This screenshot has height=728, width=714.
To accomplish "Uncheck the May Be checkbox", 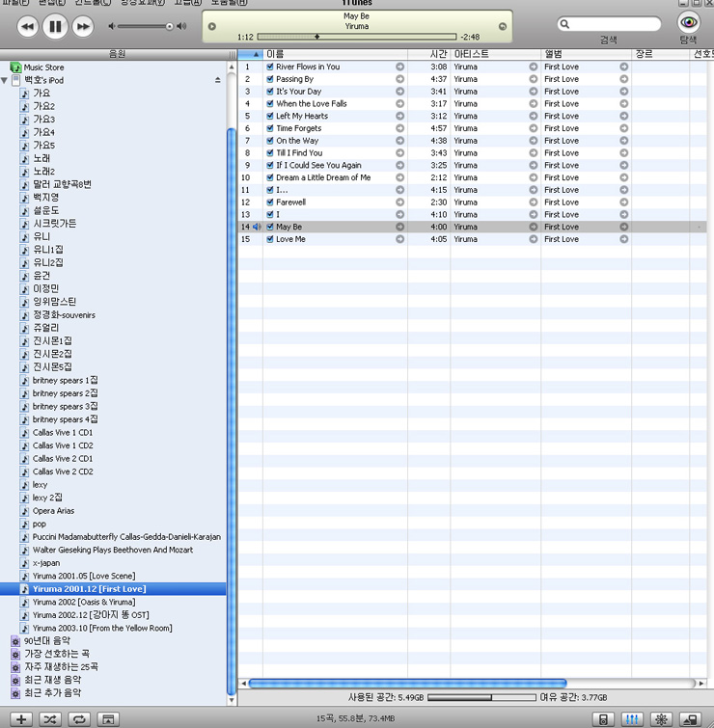I will coord(270,227).
